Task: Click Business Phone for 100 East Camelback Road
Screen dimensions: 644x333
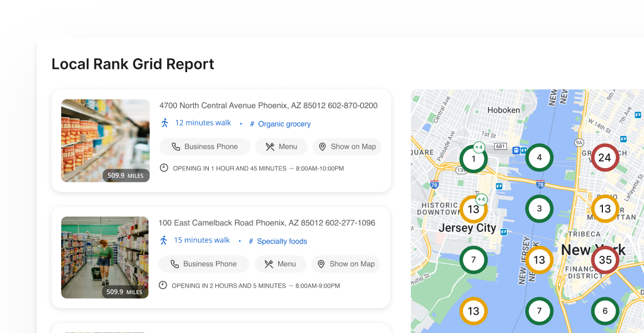Action: (204, 264)
